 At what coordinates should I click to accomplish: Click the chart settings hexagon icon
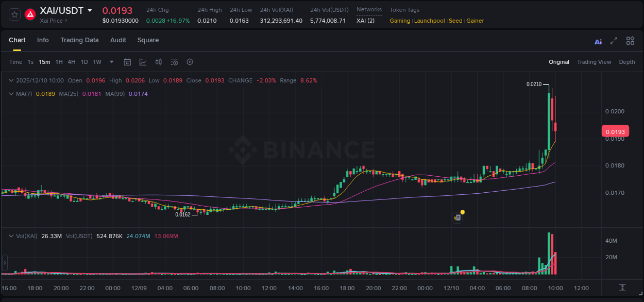(x=190, y=62)
